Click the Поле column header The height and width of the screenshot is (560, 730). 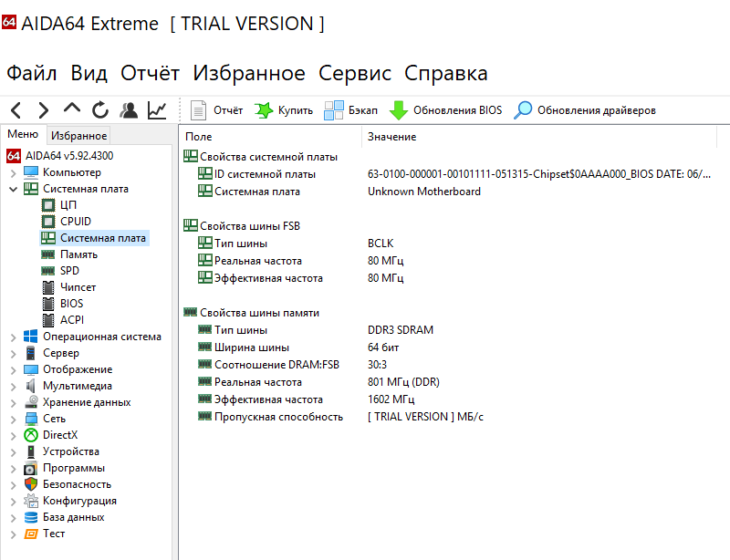pos(199,137)
